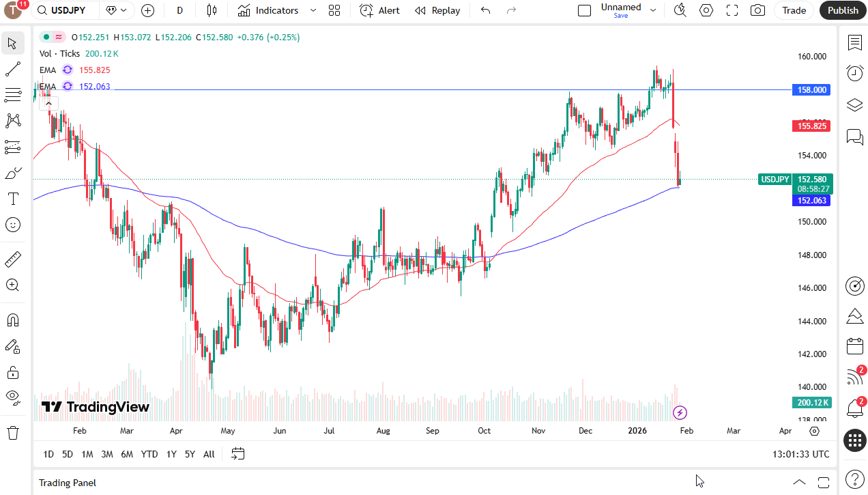Image resolution: width=868 pixels, height=495 pixels.
Task: Expand the manage layouts dropdown arrow
Action: pos(653,10)
